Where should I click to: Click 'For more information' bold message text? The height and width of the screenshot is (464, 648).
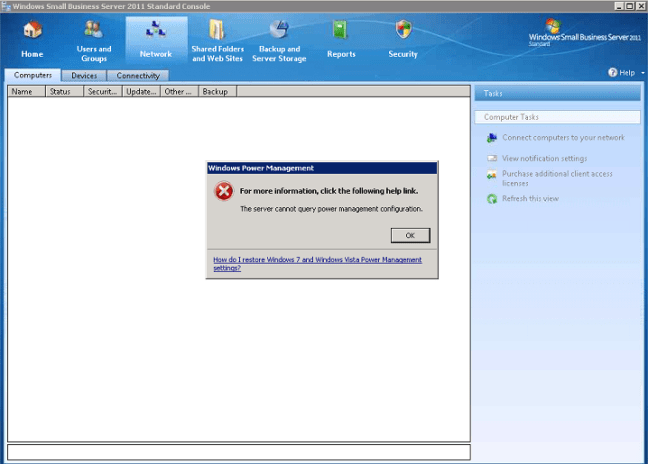tap(329, 191)
